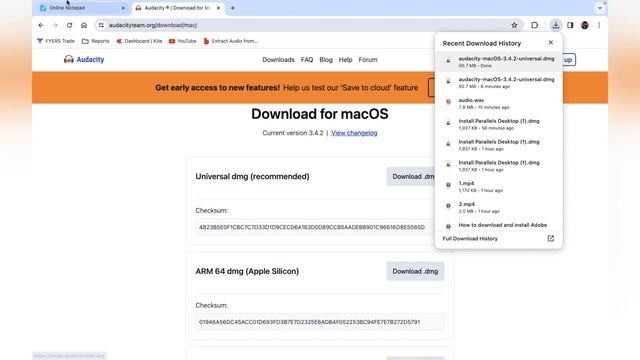This screenshot has height=360, width=640.
Task: Open the profile avatar menu
Action: (x=585, y=25)
